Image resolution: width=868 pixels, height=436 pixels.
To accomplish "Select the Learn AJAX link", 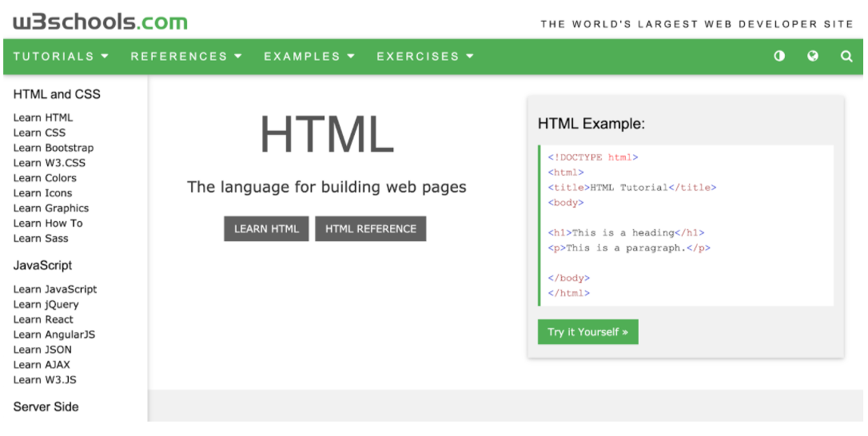I will click(42, 365).
